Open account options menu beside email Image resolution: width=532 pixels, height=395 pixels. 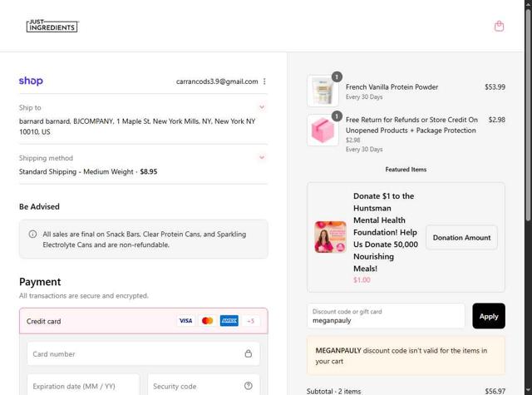click(x=264, y=81)
